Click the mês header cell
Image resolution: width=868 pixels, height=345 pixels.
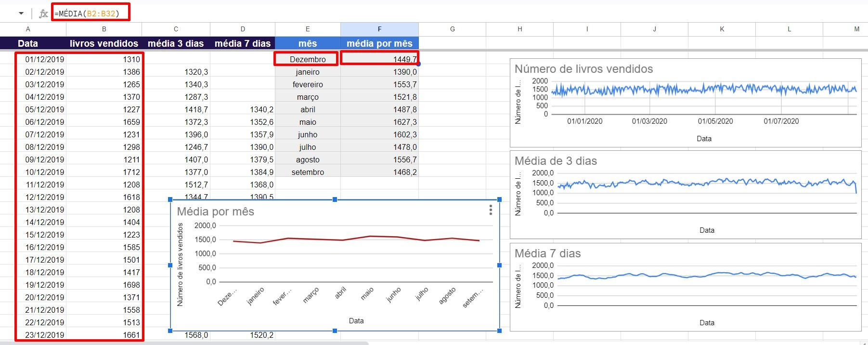click(x=308, y=43)
